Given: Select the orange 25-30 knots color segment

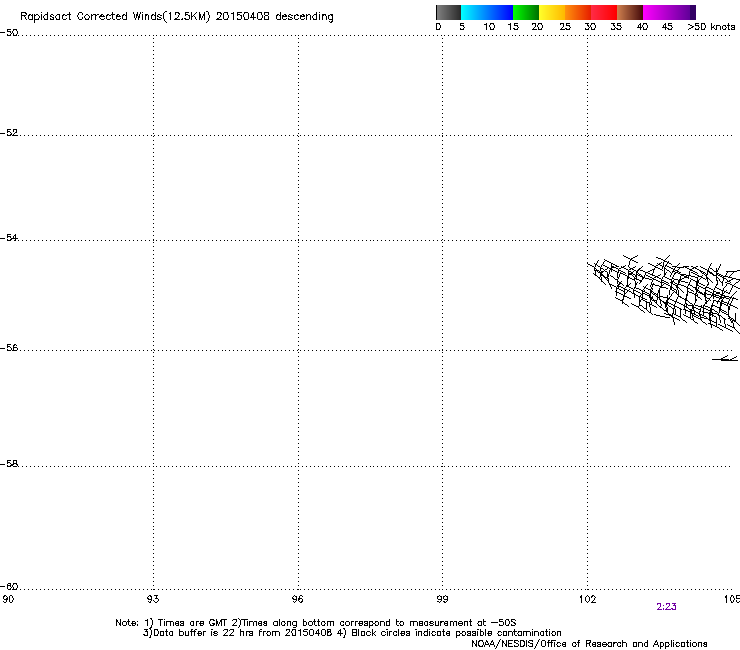Looking at the screenshot, I should [x=578, y=12].
